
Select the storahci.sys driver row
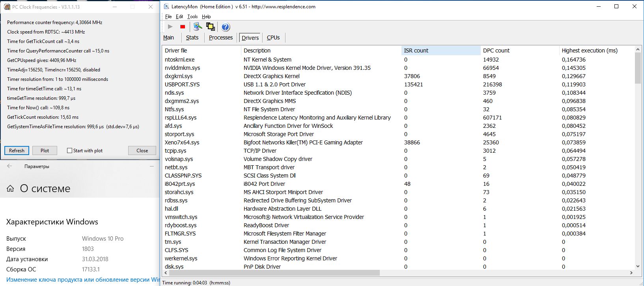point(398,192)
